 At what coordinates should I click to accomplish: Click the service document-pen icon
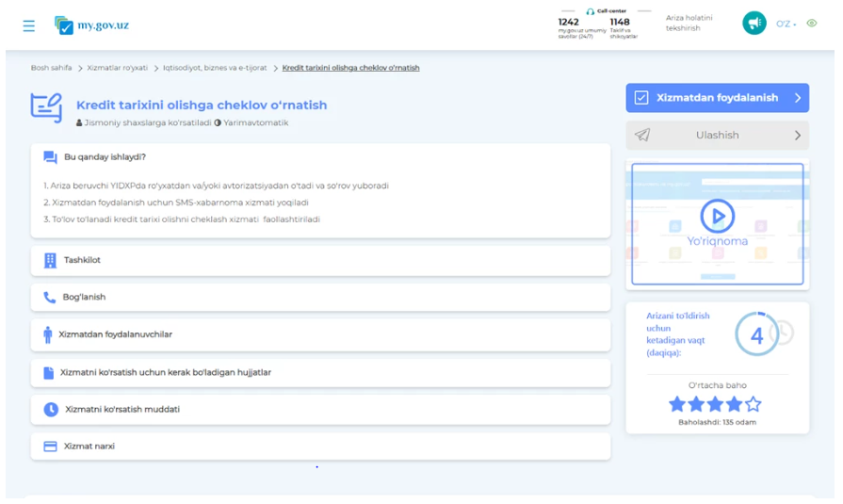coord(46,107)
